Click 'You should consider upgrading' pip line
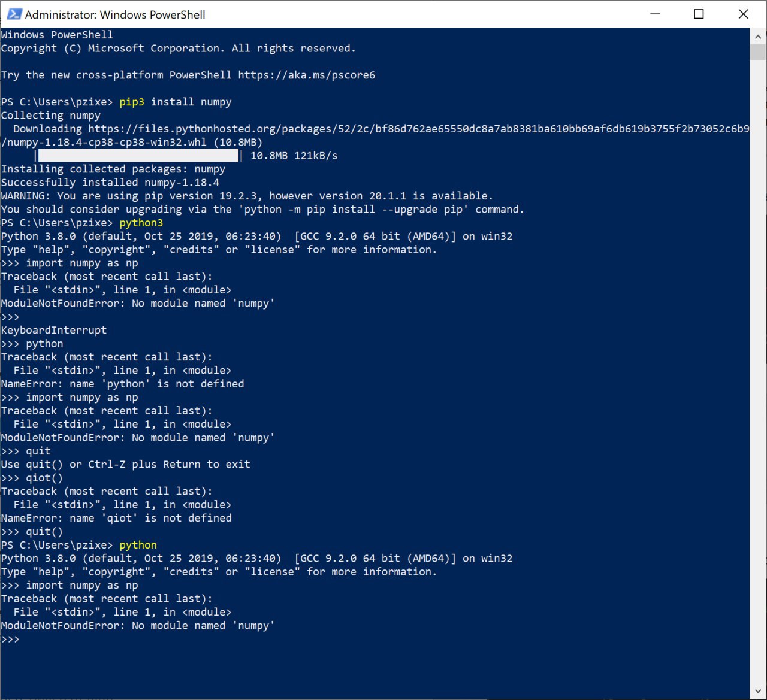This screenshot has height=700, width=767. pos(262,209)
